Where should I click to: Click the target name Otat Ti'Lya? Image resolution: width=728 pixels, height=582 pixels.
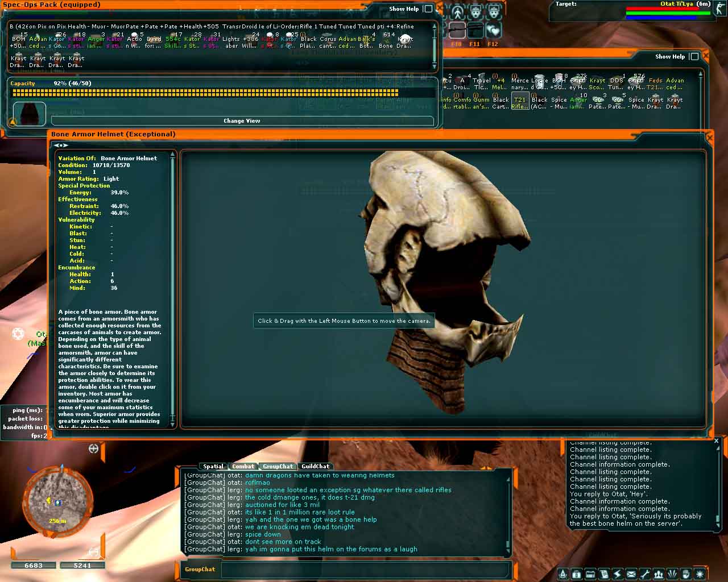678,4
